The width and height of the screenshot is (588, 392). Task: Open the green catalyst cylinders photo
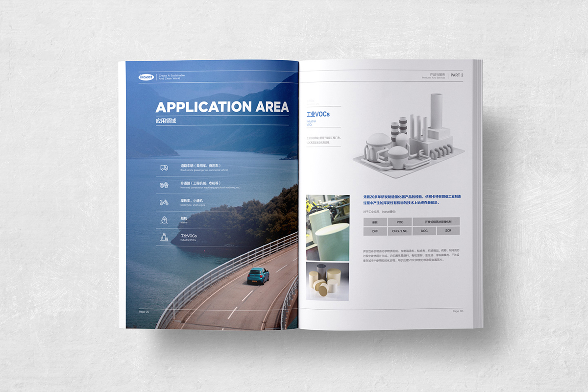[x=327, y=228]
